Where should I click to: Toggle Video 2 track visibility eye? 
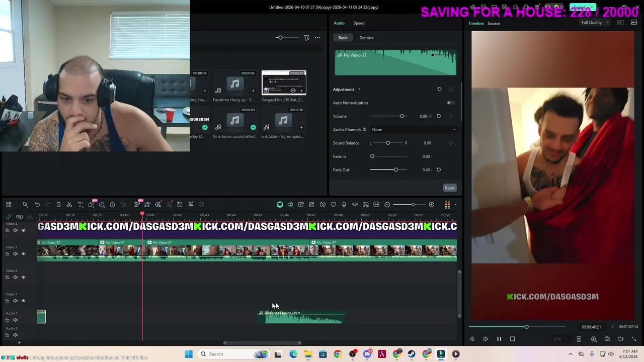click(23, 277)
